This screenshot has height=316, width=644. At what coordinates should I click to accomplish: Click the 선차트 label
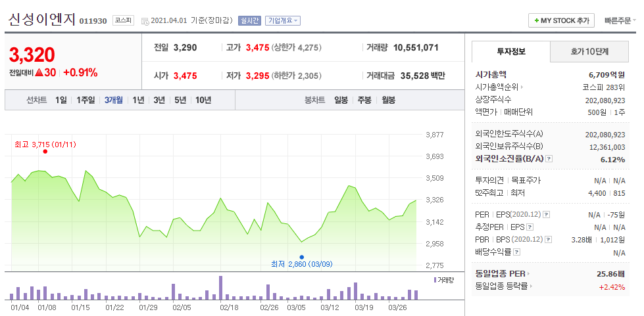37,100
